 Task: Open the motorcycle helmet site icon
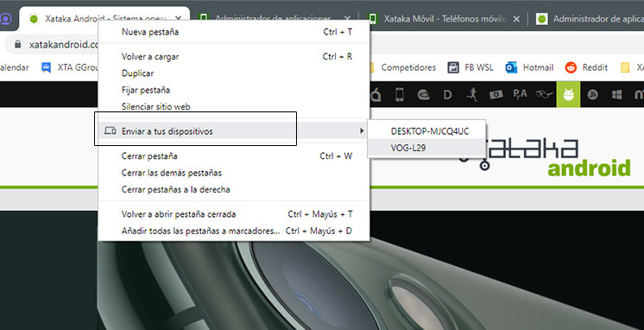(424, 94)
